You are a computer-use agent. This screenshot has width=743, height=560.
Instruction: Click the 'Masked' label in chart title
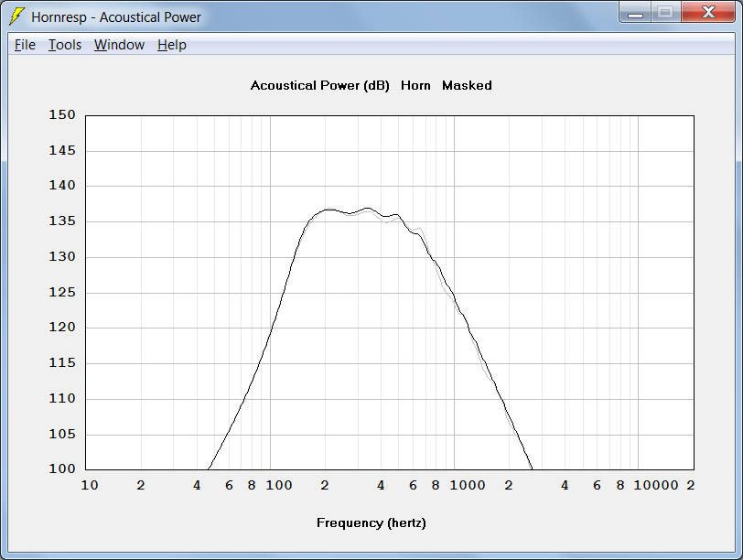click(467, 85)
